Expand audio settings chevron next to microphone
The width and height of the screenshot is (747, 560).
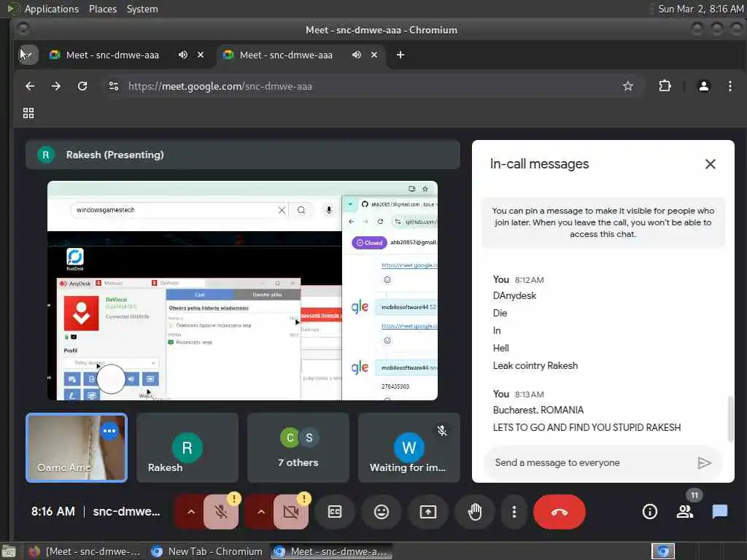[190, 512]
